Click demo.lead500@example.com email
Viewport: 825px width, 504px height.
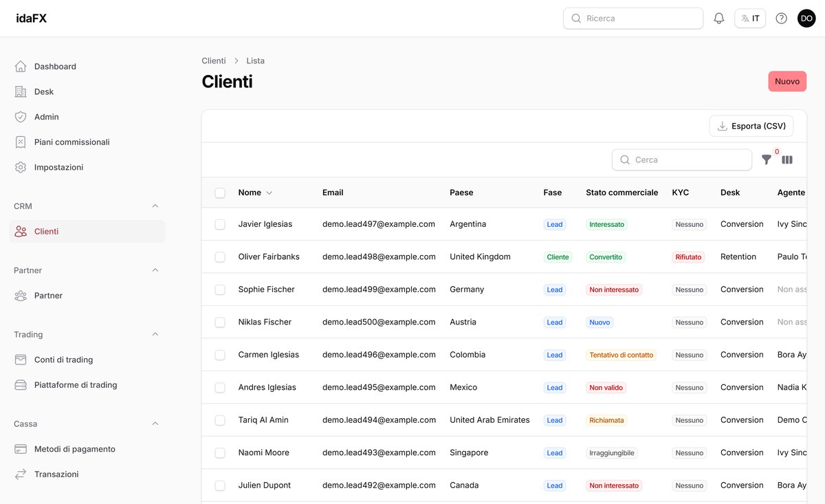(x=379, y=322)
